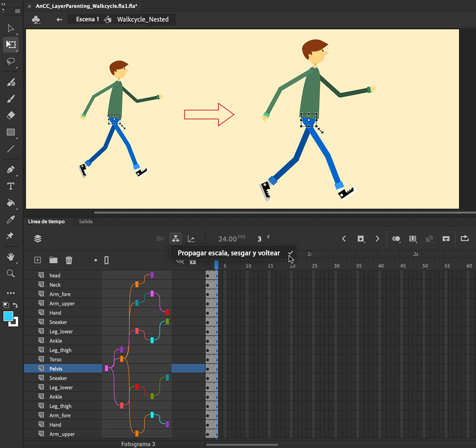Select the Eraser tool
476x448 pixels.
[x=11, y=116]
